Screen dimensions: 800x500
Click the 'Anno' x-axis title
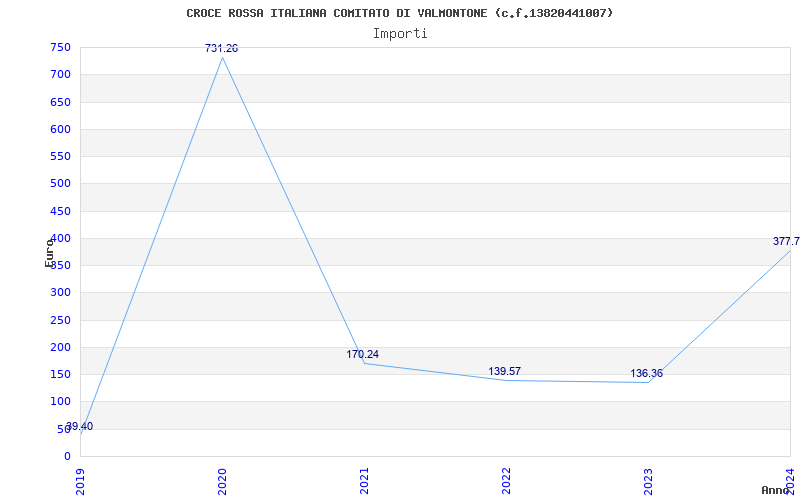click(775, 490)
